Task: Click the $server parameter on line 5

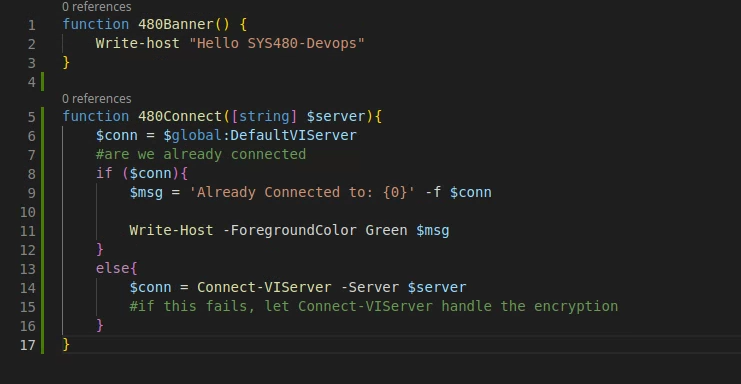Action: pos(336,116)
